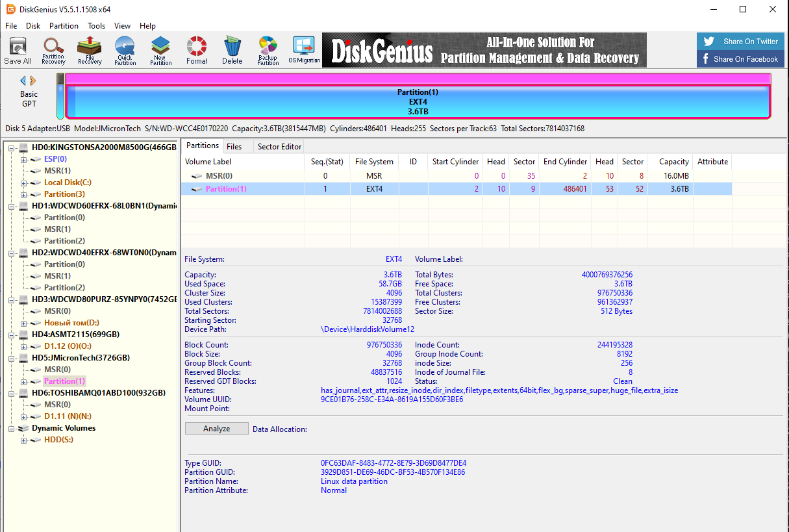Click the Quick Partition icon
The height and width of the screenshot is (532, 789).
pos(125,50)
